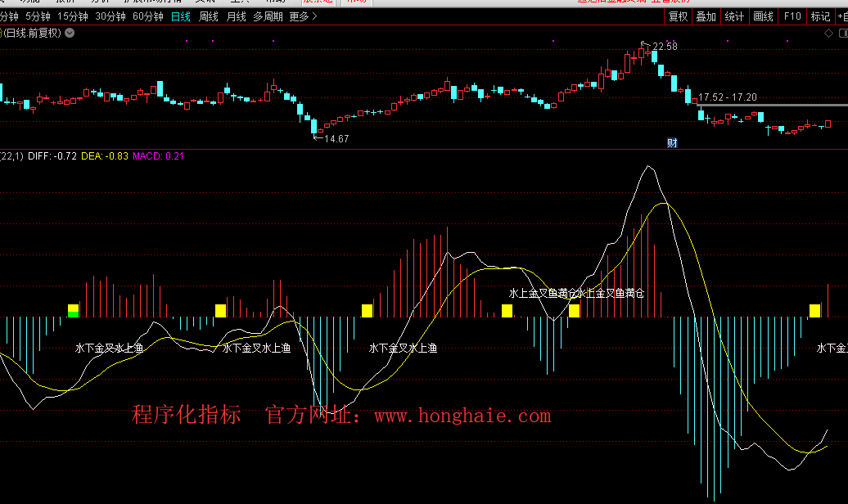Click the yellow-green signal block on MACD
Screen dimensions: 848x504
click(x=74, y=310)
